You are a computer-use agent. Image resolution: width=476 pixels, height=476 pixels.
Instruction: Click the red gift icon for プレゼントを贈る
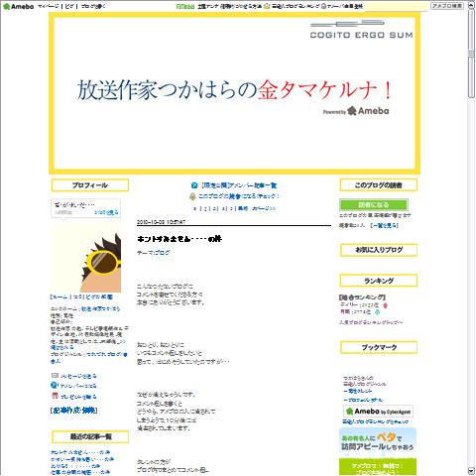[x=55, y=396]
